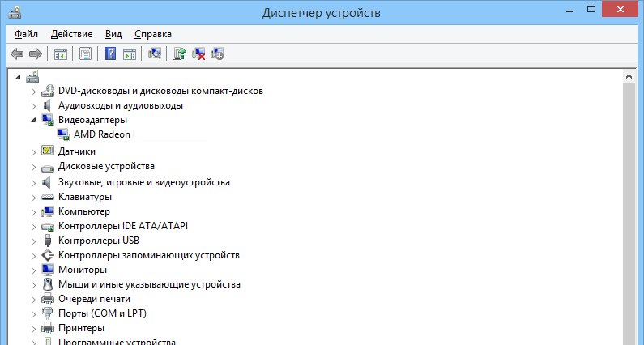This screenshot has width=644, height=345.
Task: Open the Properties toolbar icon
Action: [85, 53]
